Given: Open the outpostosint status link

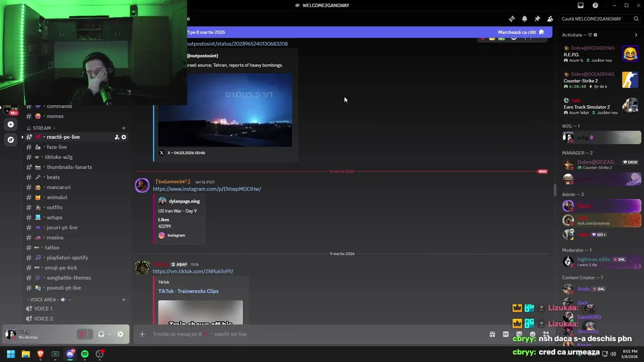Looking at the screenshot, I should pyautogui.click(x=237, y=44).
